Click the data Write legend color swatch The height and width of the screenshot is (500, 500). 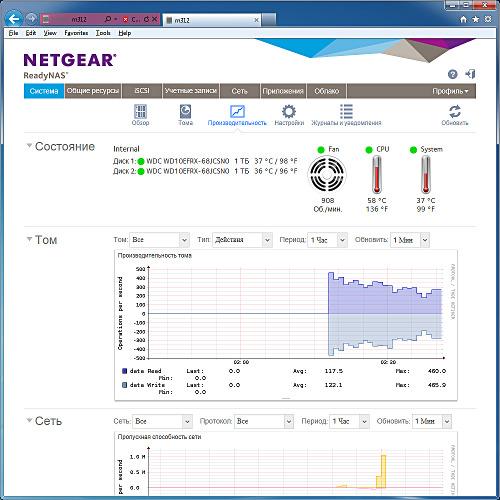[124, 385]
